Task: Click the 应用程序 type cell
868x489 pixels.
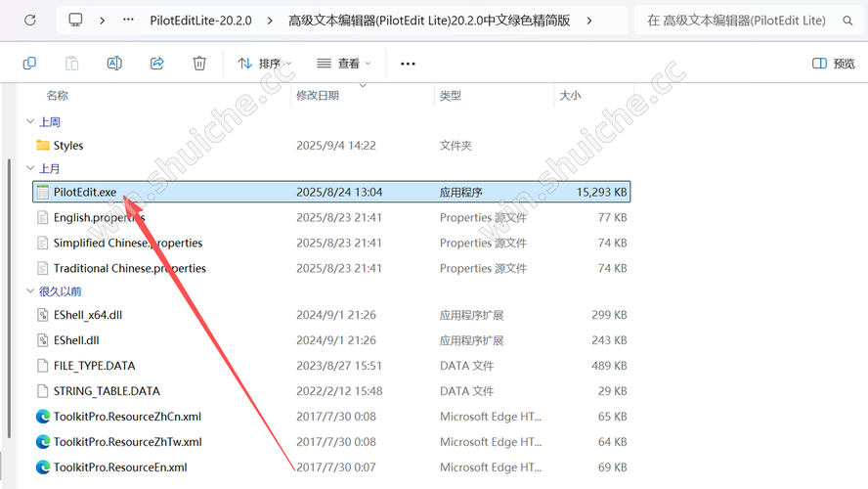Action: [460, 192]
